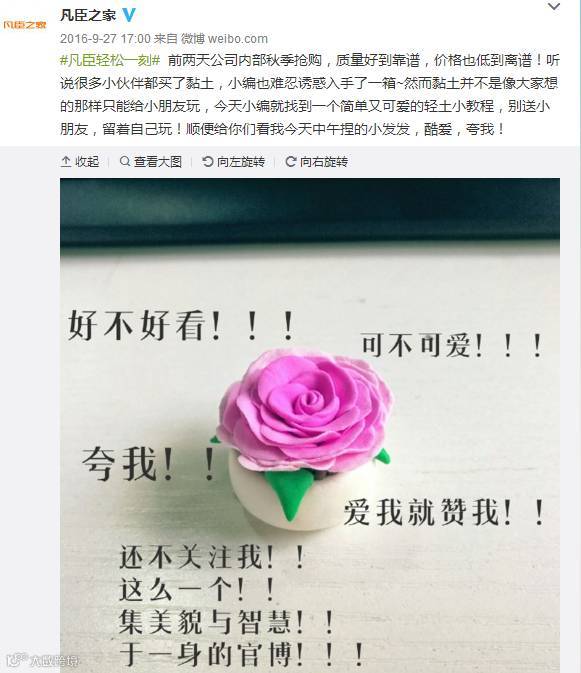Image resolution: width=581 pixels, height=673 pixels.
Task: Click the 凡臣之家 avatar logo
Action: click(x=24, y=24)
